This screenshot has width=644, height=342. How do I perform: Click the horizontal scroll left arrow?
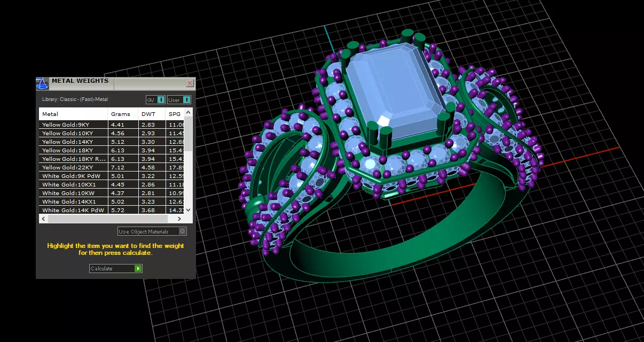pos(43,219)
